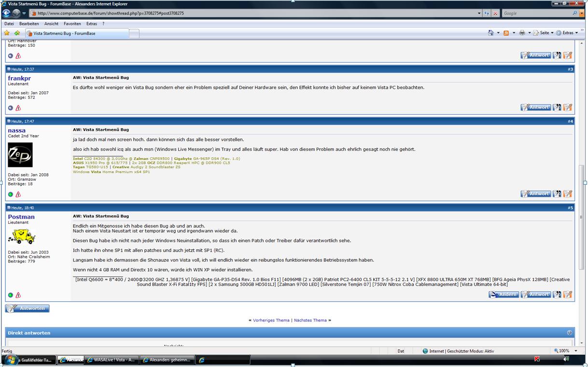Click in the Google search box
588x367 pixels.
click(536, 13)
